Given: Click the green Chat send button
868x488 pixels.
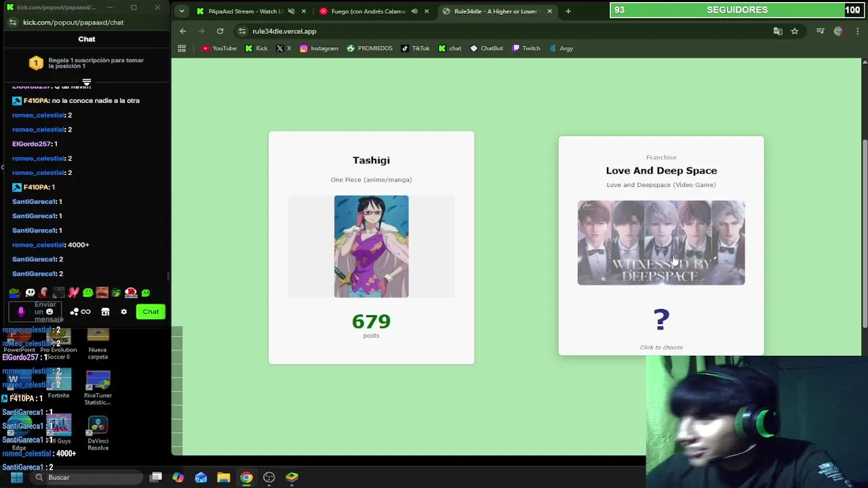Looking at the screenshot, I should tap(151, 312).
